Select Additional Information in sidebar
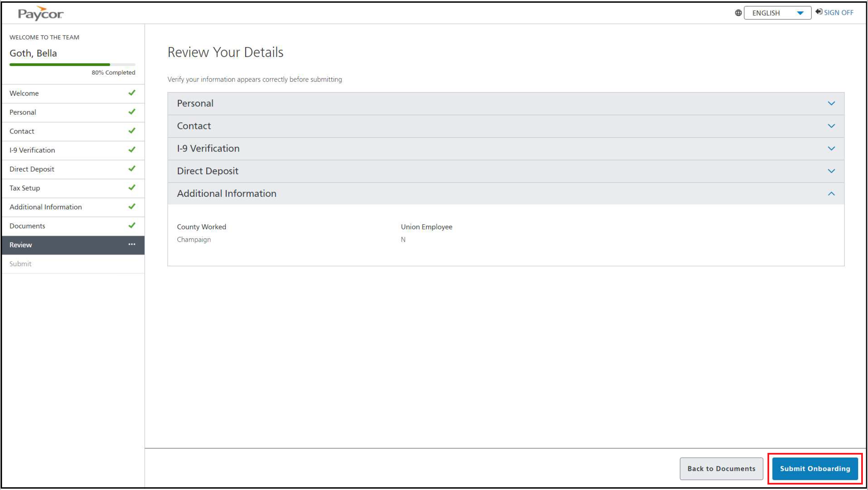 tap(46, 207)
